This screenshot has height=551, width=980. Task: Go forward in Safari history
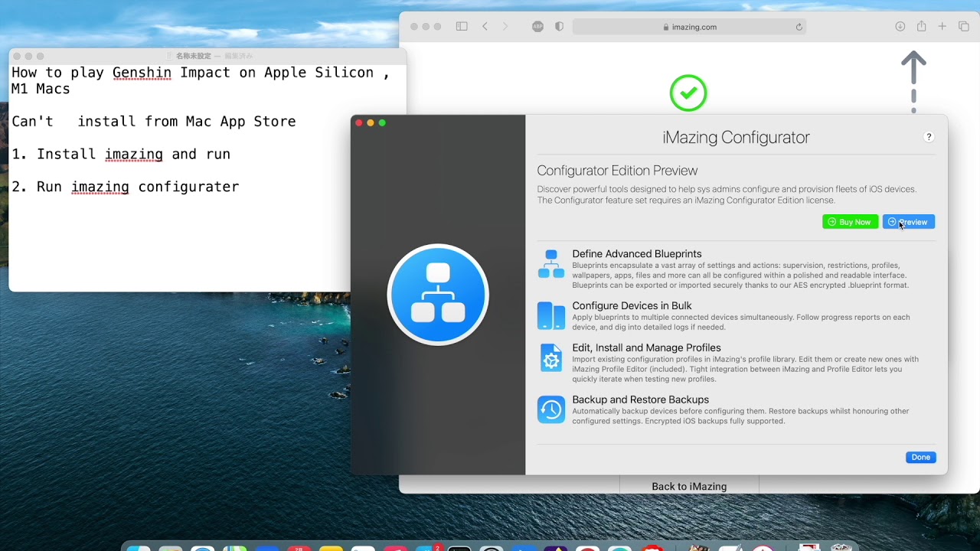(x=505, y=27)
